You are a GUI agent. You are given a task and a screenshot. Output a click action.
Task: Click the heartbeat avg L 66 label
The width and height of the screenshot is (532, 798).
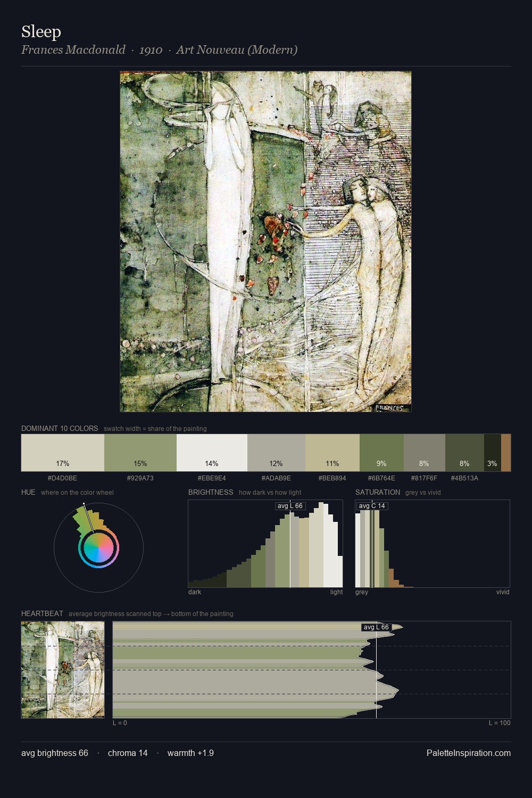[376, 627]
